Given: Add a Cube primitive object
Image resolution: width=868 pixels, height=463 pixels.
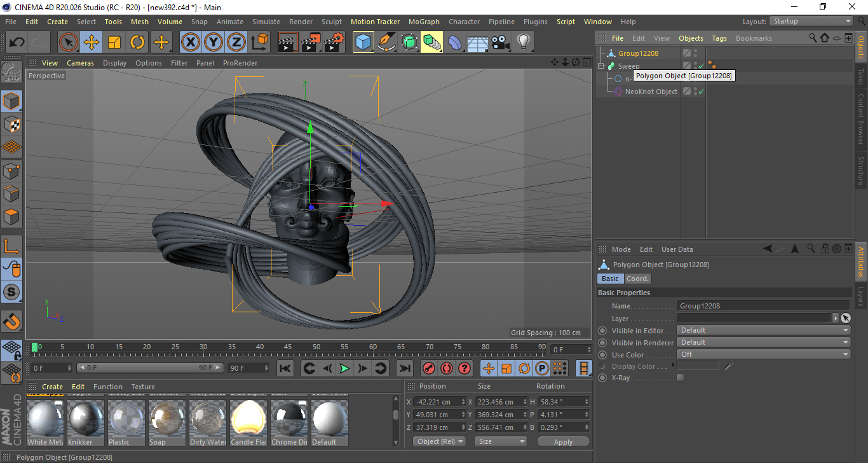Looking at the screenshot, I should click(363, 43).
